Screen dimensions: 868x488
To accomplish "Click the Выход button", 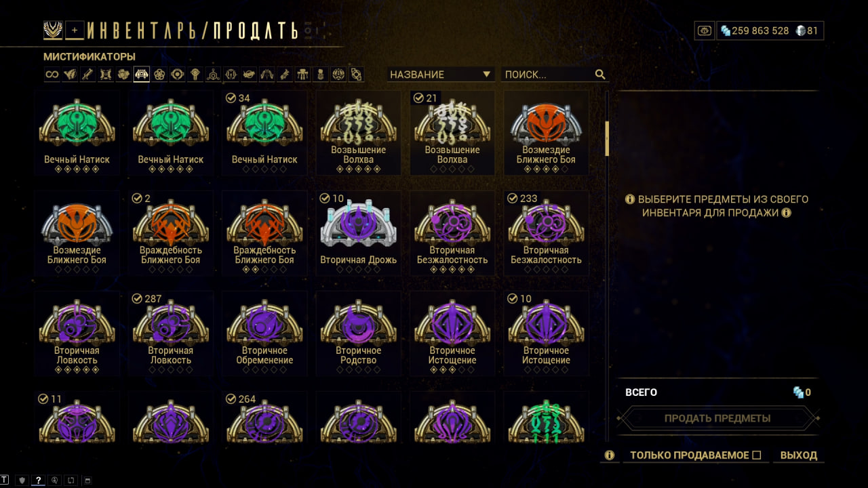I will click(x=799, y=455).
